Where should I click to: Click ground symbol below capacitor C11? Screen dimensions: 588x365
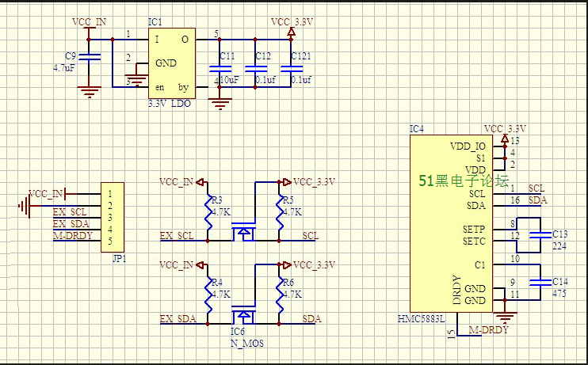click(220, 104)
